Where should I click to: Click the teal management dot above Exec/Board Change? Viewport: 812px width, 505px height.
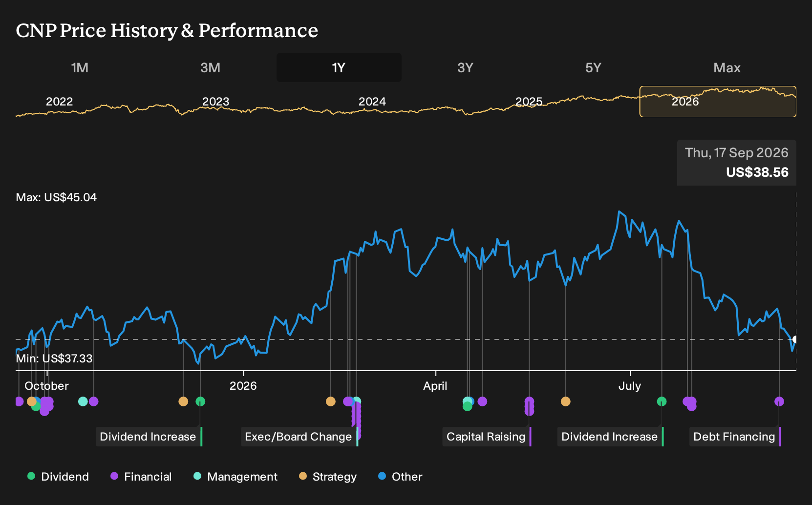click(357, 401)
